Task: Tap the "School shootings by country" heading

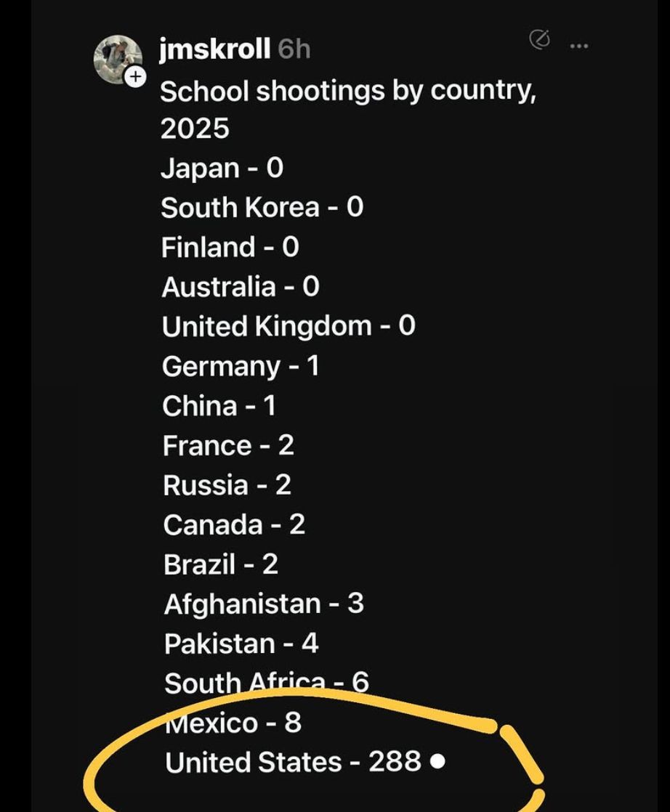Action: point(347,92)
